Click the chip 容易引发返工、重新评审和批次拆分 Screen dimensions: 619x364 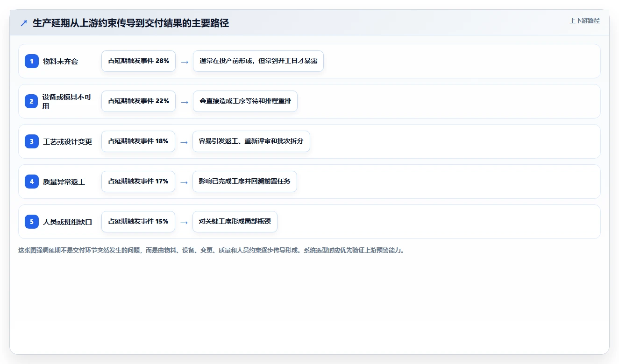(x=251, y=141)
